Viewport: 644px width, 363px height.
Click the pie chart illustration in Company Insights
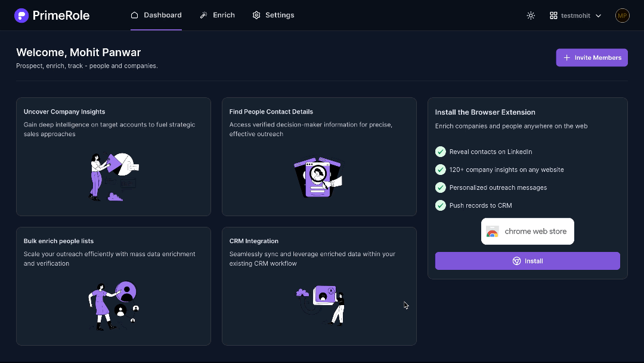pos(123,164)
